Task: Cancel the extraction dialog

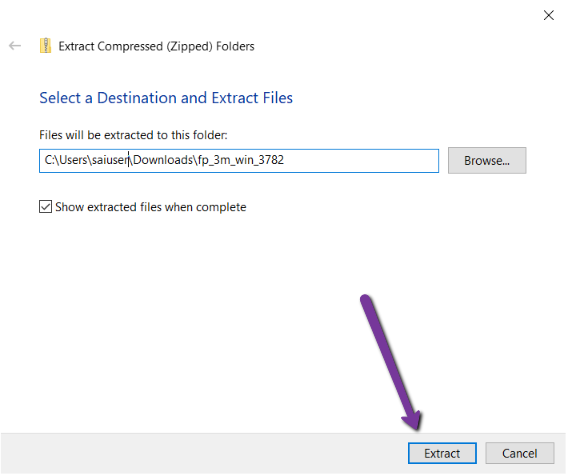Action: pyautogui.click(x=519, y=453)
